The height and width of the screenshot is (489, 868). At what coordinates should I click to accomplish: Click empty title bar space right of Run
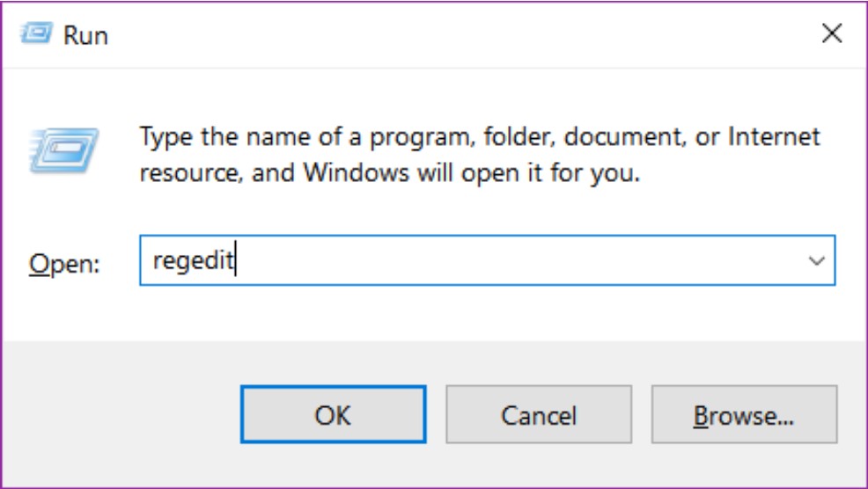tap(440, 35)
